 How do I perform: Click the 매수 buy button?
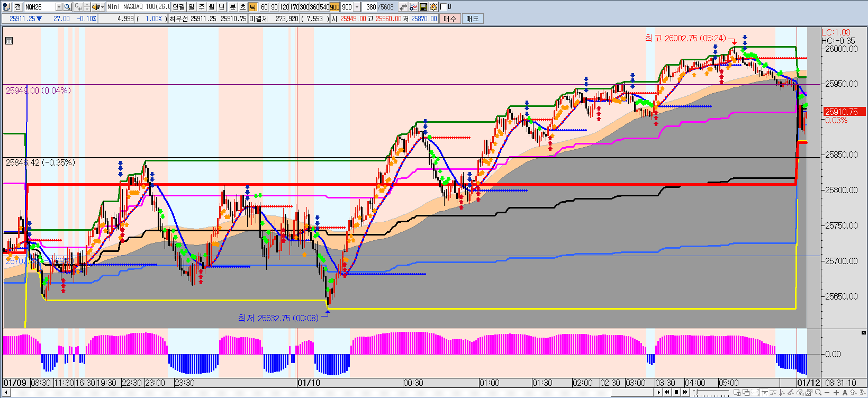click(450, 19)
